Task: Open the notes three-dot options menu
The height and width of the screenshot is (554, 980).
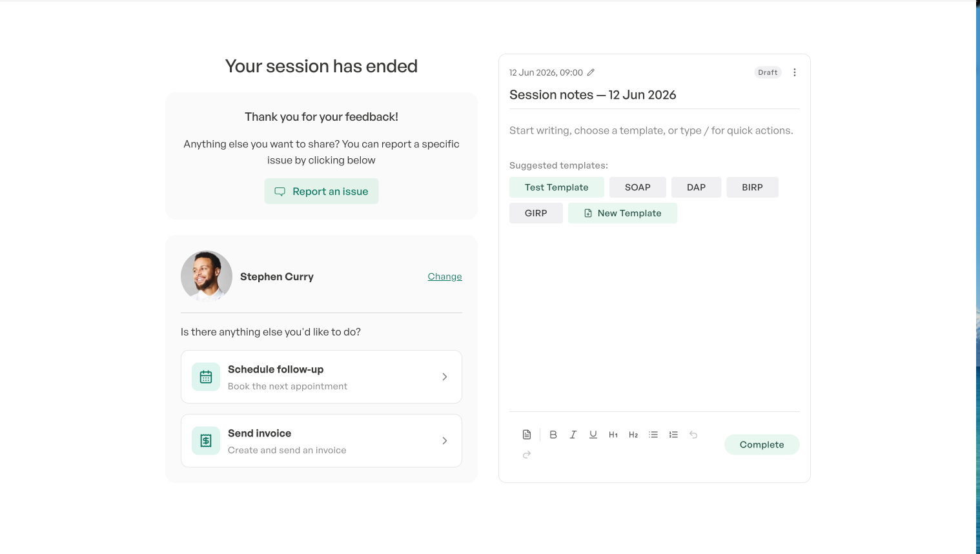Action: click(795, 72)
